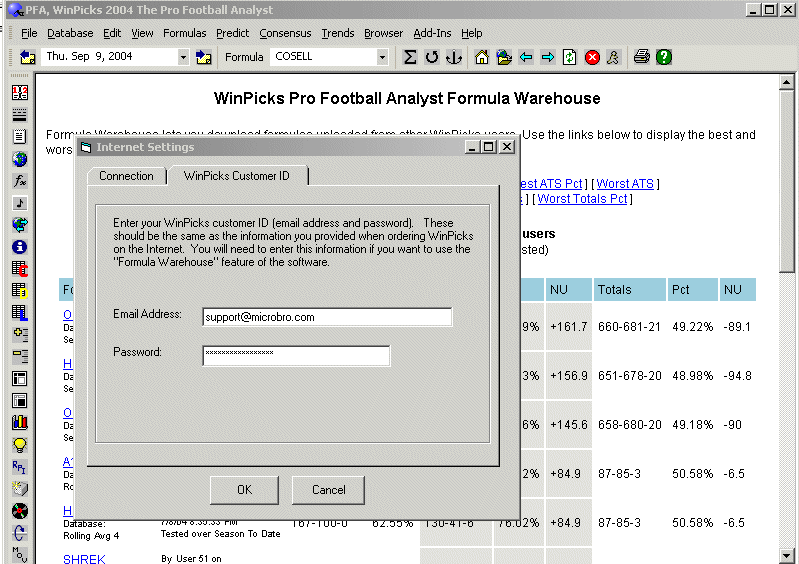Go to previous date folder icon
The height and width of the screenshot is (564, 799).
pyautogui.click(x=28, y=57)
